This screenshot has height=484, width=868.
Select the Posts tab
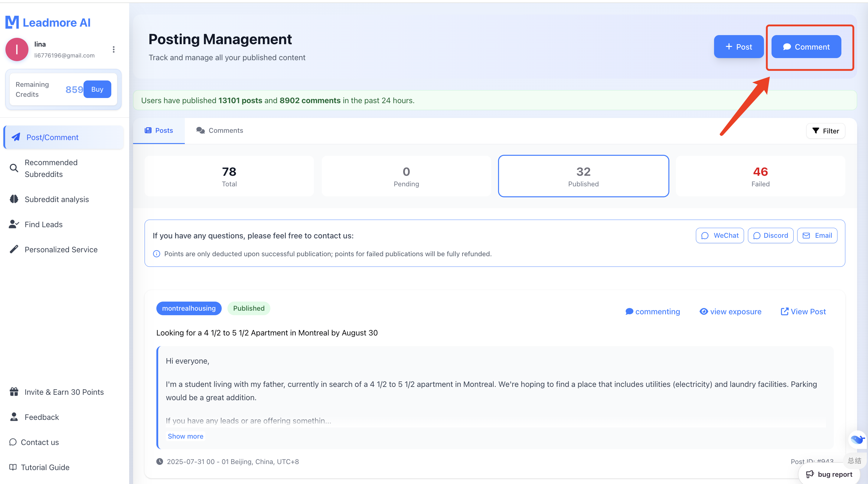[159, 130]
